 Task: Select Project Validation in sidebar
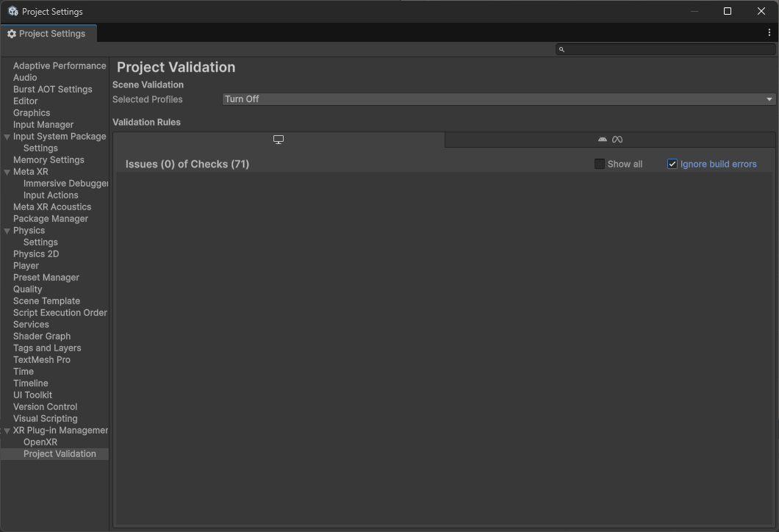60,454
